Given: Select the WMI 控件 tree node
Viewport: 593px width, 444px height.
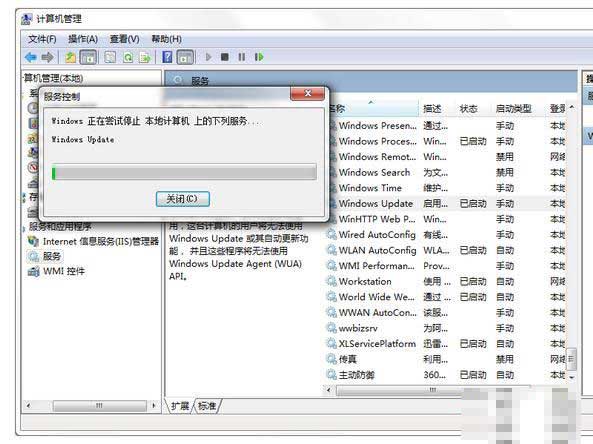Looking at the screenshot, I should (x=64, y=271).
